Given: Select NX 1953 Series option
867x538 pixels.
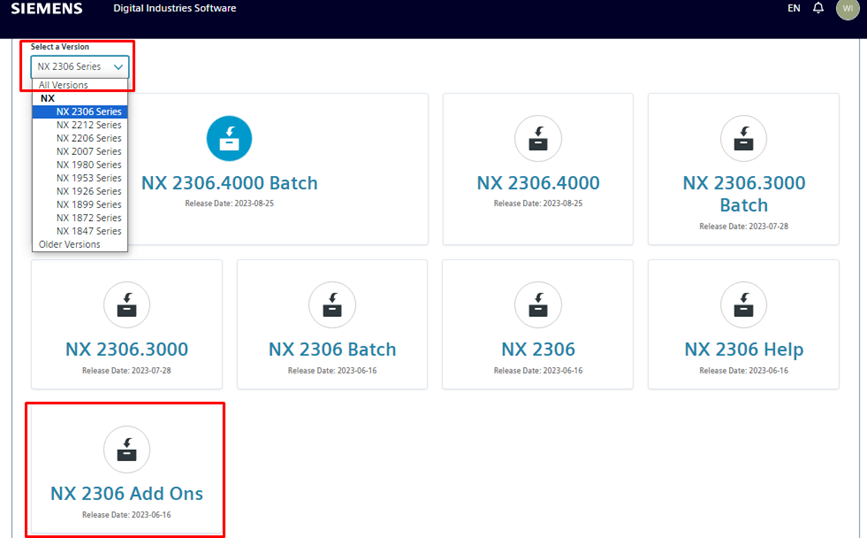Looking at the screenshot, I should 80,177.
